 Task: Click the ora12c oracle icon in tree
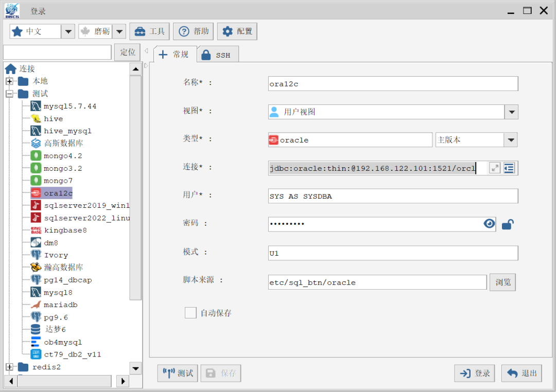coord(36,193)
